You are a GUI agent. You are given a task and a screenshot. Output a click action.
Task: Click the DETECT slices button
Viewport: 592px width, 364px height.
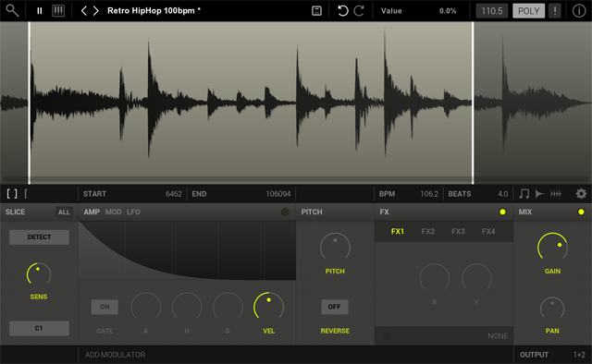click(39, 237)
